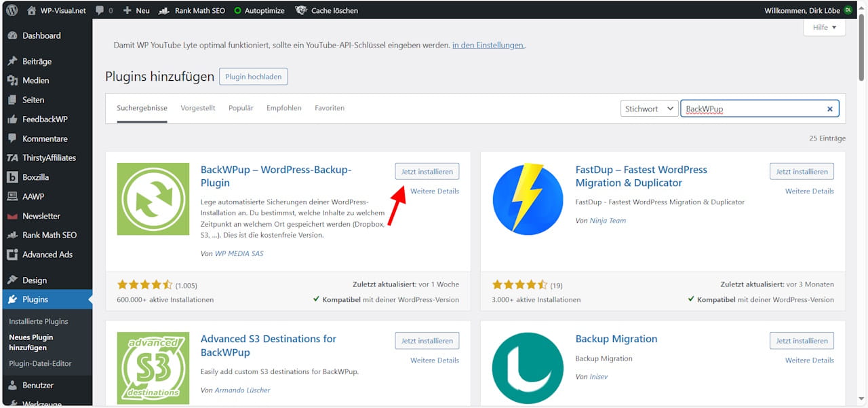Screen dimensions: 868x408
Task: Switch to the Favoriten tab
Action: pyautogui.click(x=330, y=108)
